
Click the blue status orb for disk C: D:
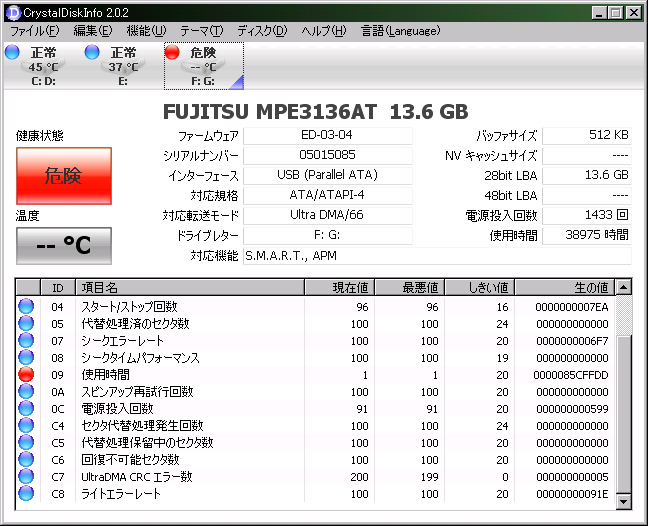coord(12,52)
